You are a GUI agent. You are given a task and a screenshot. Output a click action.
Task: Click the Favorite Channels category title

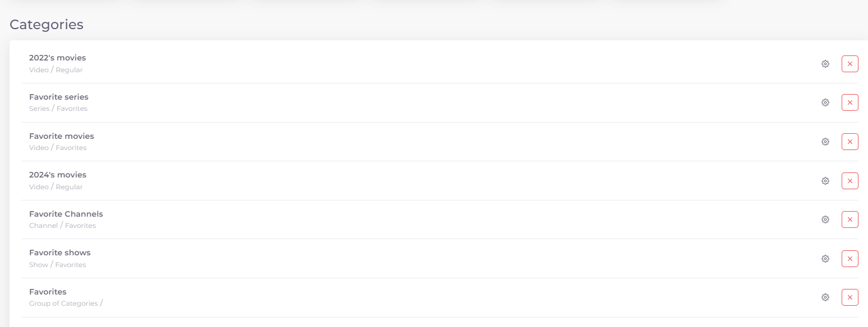click(66, 214)
